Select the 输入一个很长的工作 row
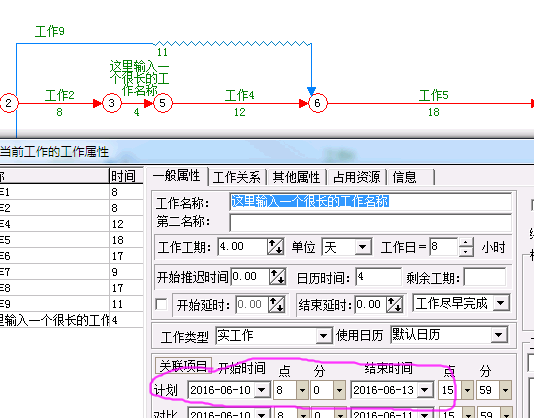 click(x=72, y=320)
